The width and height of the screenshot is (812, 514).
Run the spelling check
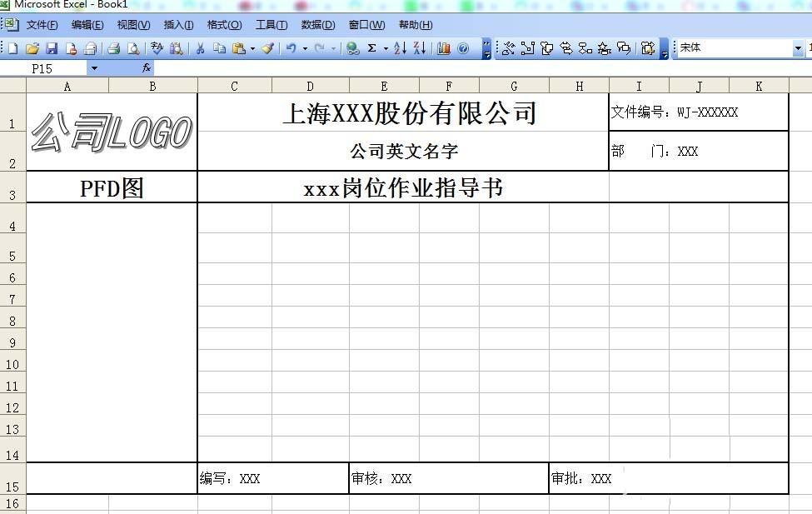(x=156, y=47)
